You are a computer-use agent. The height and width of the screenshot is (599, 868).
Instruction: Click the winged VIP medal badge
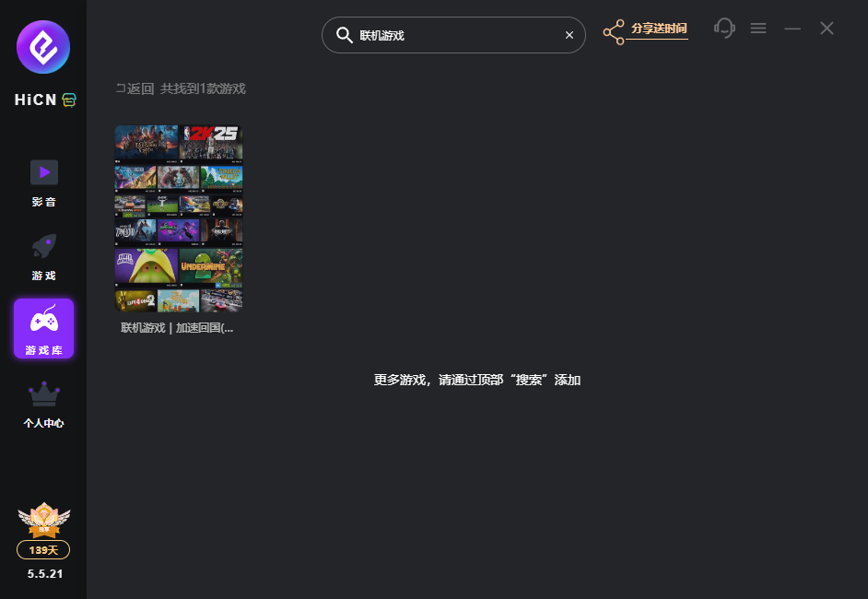(43, 521)
